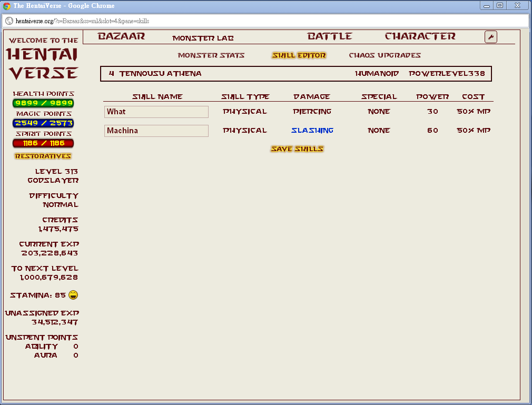Select the Skill Editor tab

tap(299, 55)
